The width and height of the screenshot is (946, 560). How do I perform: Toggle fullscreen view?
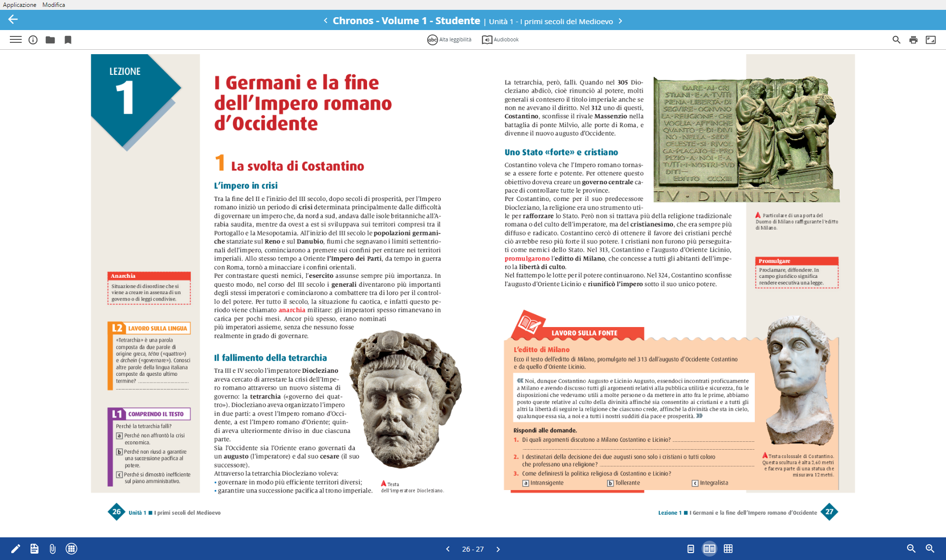click(931, 40)
